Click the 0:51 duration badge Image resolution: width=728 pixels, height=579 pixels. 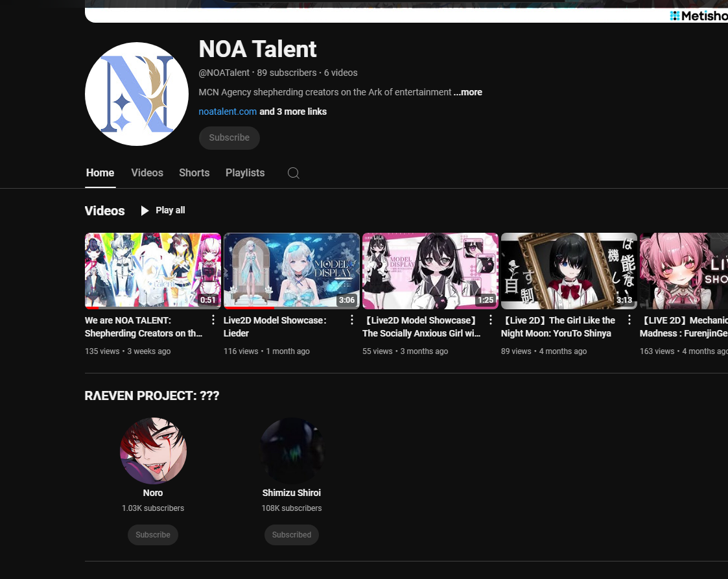208,300
